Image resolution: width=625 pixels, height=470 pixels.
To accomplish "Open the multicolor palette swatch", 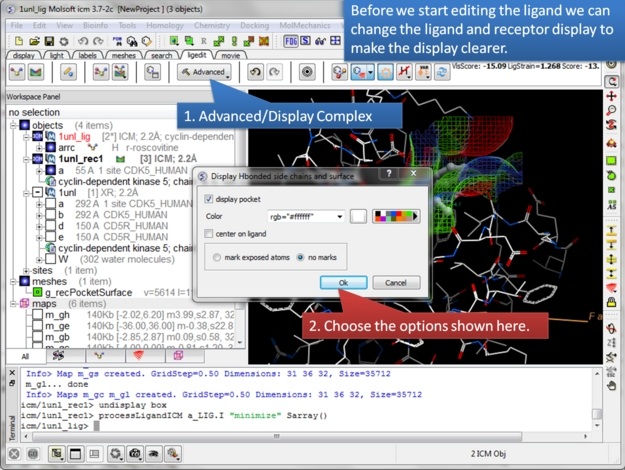I will [x=396, y=216].
